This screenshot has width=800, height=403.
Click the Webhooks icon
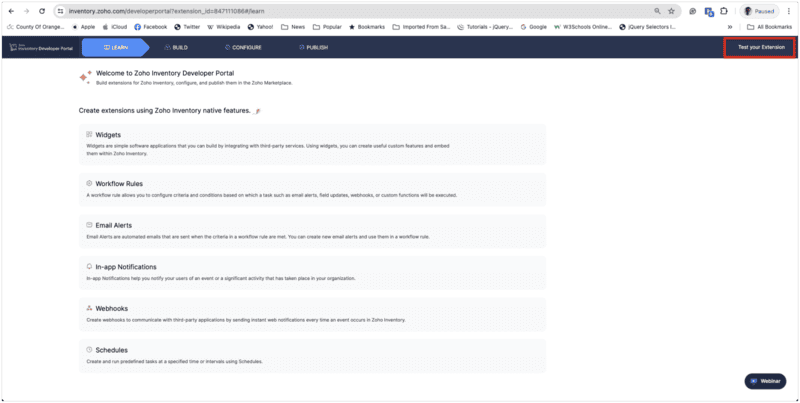coord(89,308)
